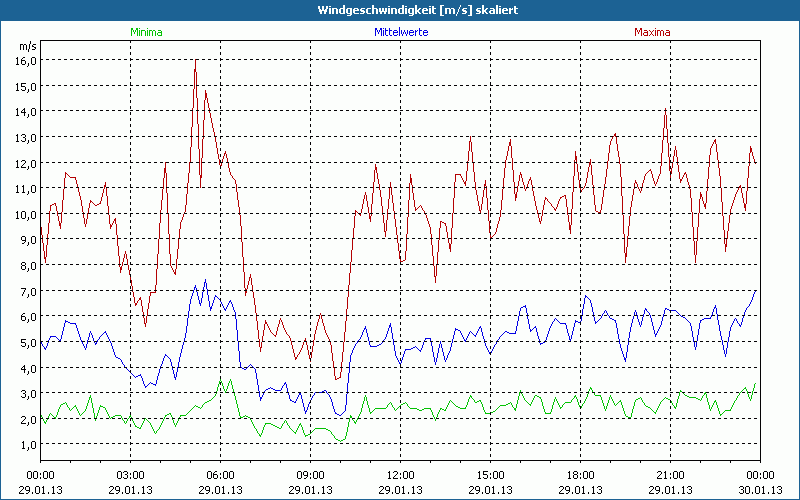Click the 15,0 y-axis value

coord(27,86)
